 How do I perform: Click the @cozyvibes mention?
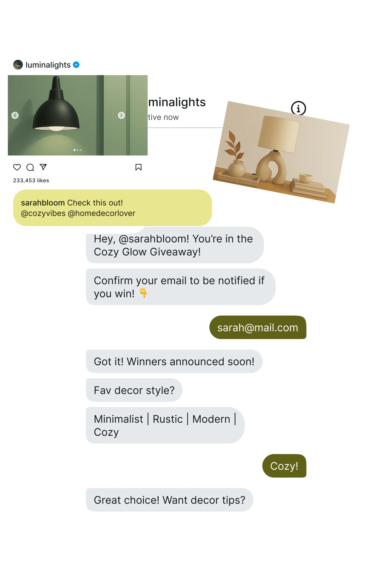tap(43, 213)
